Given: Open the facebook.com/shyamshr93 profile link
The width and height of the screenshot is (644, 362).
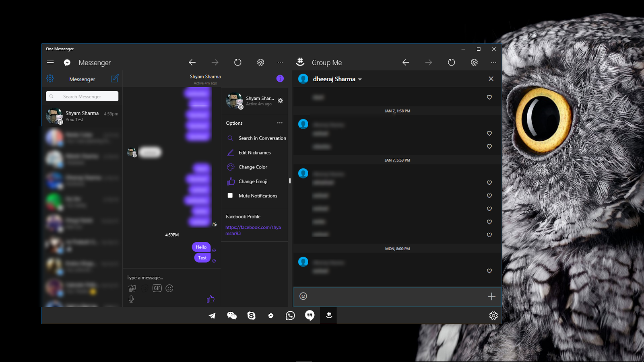Looking at the screenshot, I should click(x=253, y=230).
